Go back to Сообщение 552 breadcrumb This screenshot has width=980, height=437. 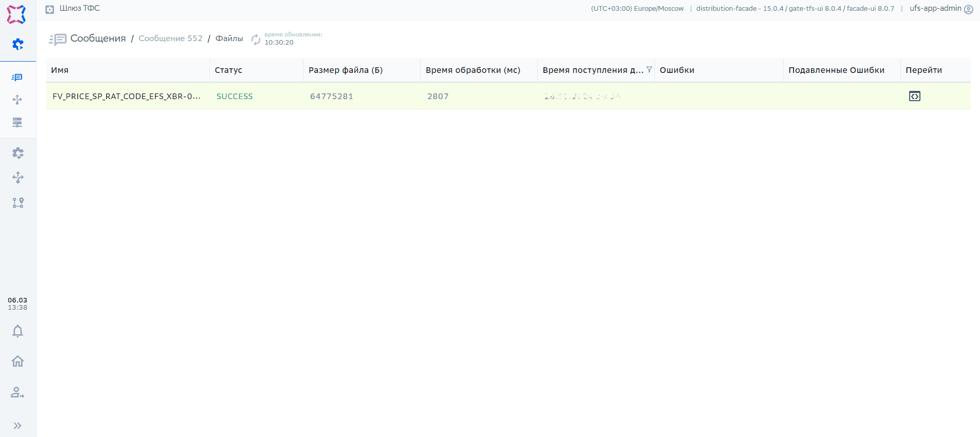pos(171,39)
